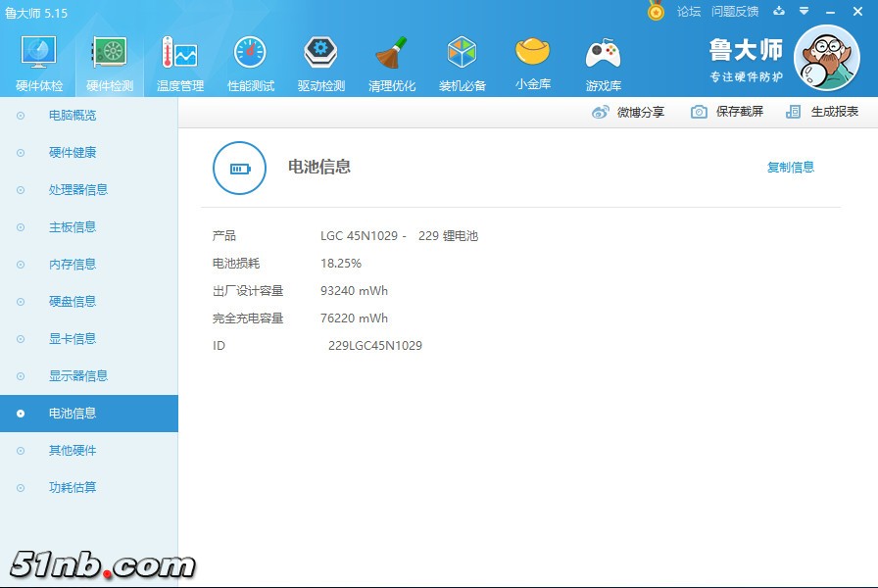878x588 pixels.
Task: Click the medal achievement icon in titlebar
Action: click(657, 11)
